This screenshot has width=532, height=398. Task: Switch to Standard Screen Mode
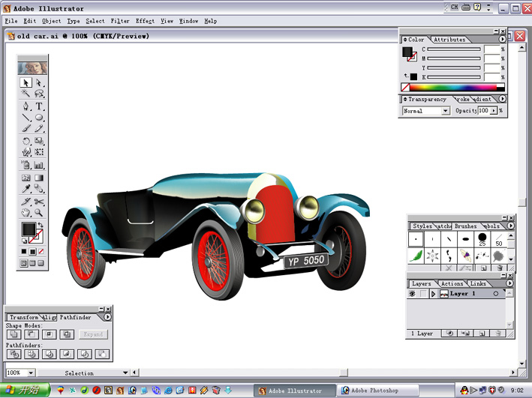24,263
